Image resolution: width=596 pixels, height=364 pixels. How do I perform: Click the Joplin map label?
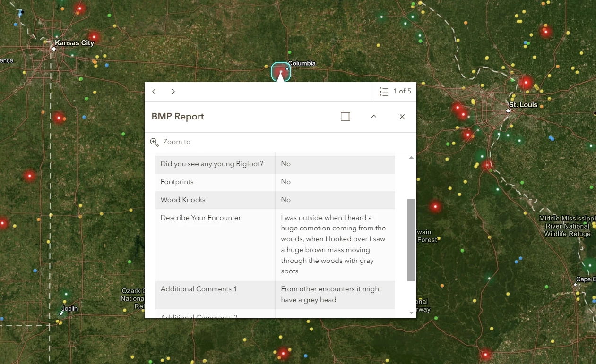point(69,309)
